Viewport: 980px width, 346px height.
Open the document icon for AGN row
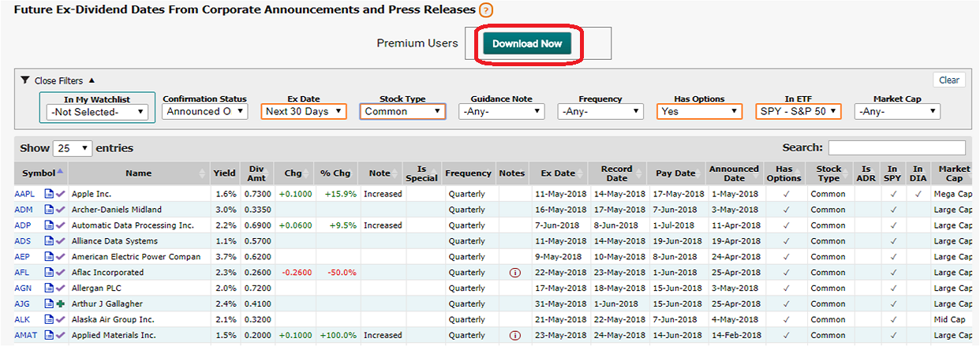pos(49,288)
